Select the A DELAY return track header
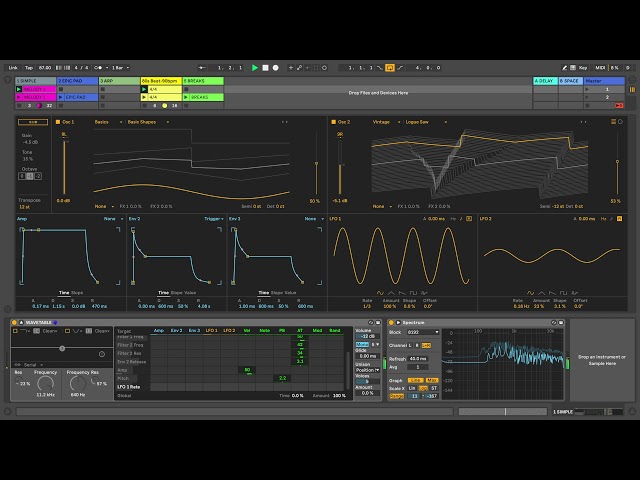Image resolution: width=640 pixels, height=480 pixels. click(x=545, y=81)
